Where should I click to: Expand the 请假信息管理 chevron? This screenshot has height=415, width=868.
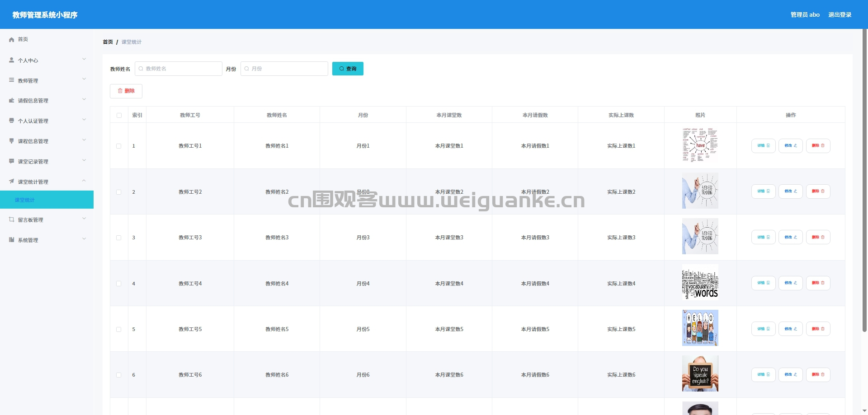coord(84,99)
